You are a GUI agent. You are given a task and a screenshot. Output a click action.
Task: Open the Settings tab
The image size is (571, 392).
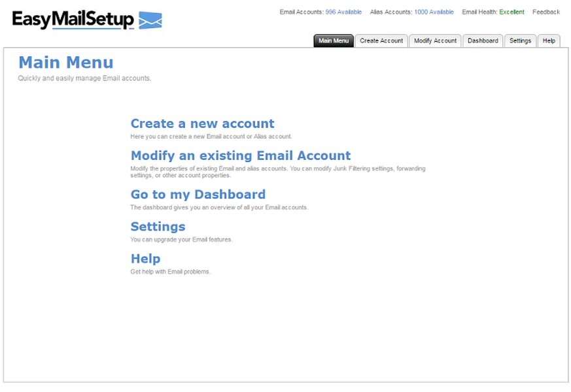click(x=520, y=41)
